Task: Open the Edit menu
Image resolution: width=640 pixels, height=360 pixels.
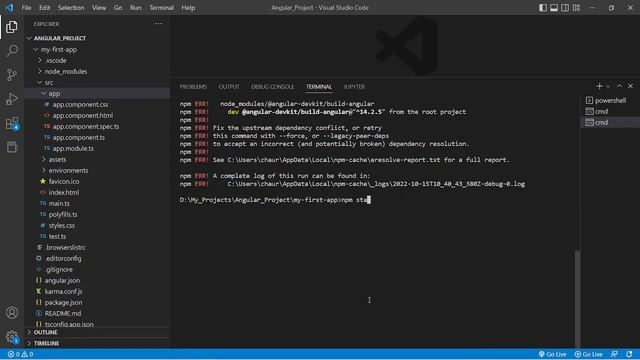Action: tap(44, 8)
